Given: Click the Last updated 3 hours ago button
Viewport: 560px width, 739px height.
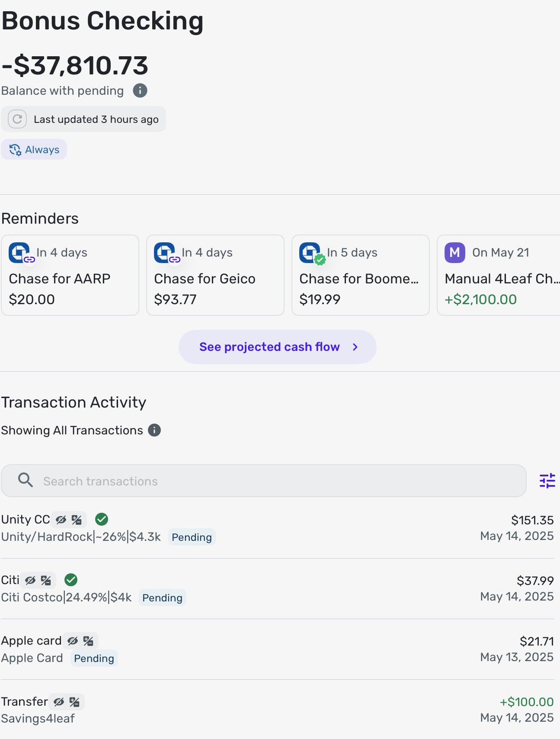Looking at the screenshot, I should 83,119.
